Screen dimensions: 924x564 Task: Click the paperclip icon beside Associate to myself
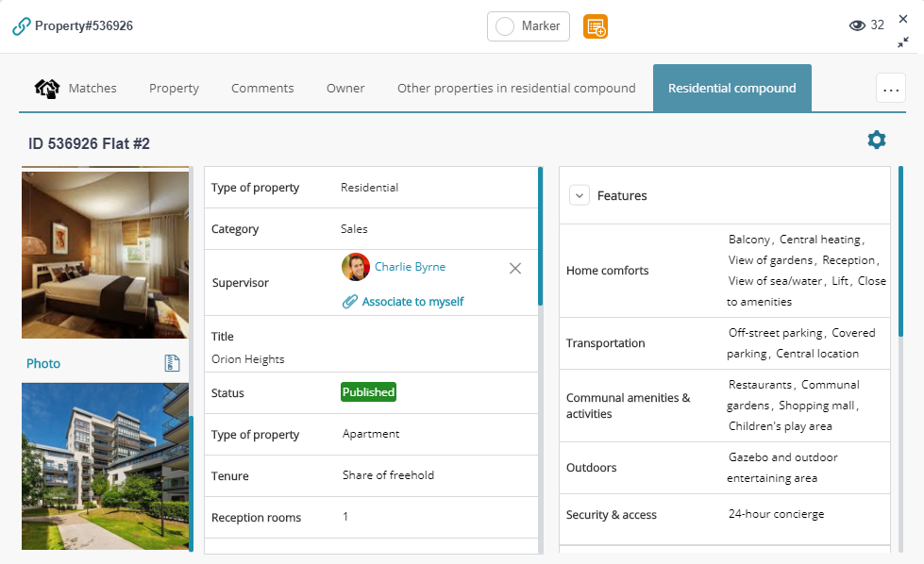[x=350, y=301]
